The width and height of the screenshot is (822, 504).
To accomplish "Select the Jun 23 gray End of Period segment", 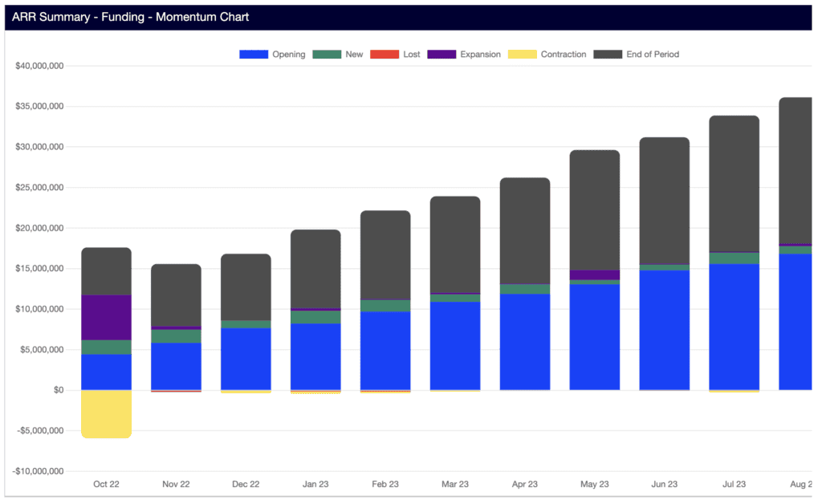I will [664, 201].
